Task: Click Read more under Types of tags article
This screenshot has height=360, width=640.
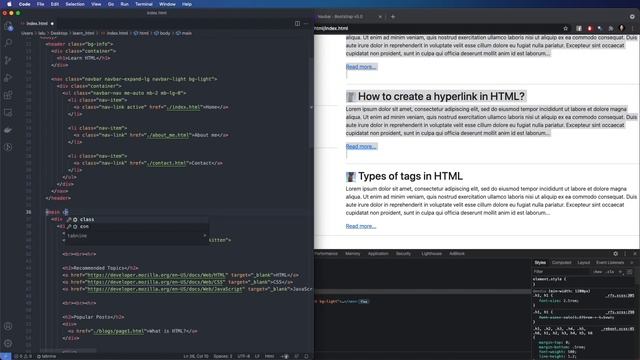Action: 361,226
